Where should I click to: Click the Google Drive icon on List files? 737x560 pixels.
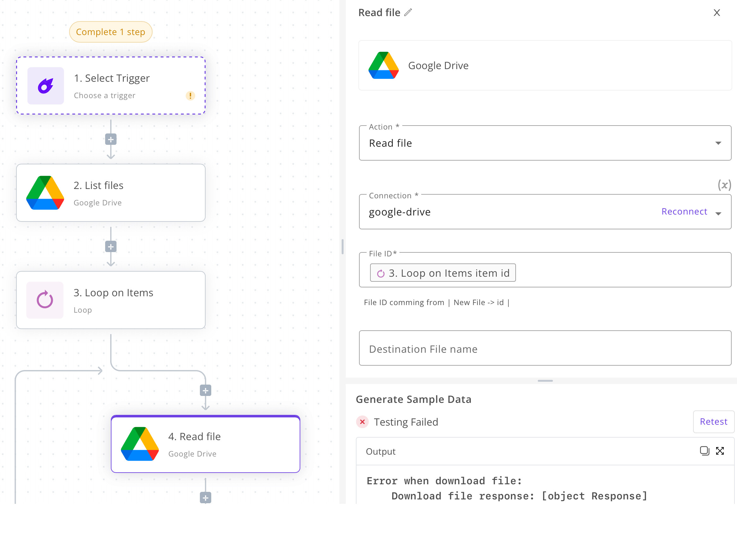45,193
